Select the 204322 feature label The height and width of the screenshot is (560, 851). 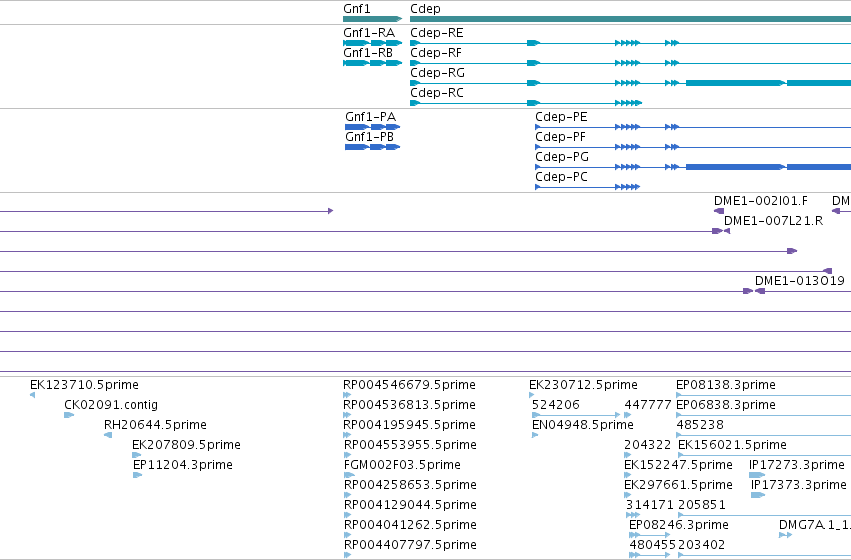(647, 445)
